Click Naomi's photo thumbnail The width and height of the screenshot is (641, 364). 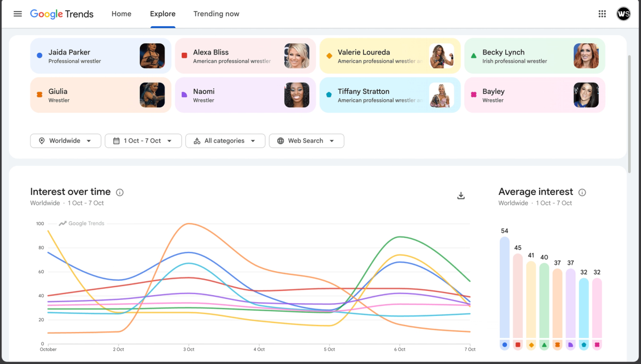click(x=297, y=95)
